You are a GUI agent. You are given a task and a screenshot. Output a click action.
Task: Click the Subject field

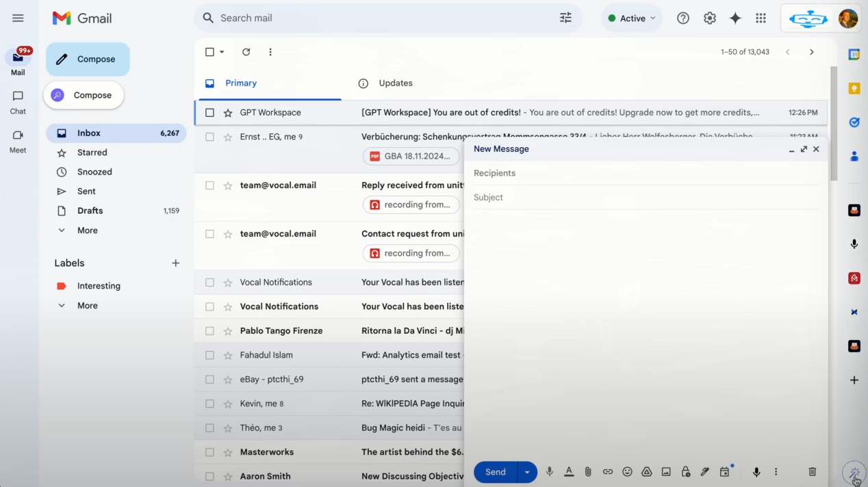(x=646, y=197)
